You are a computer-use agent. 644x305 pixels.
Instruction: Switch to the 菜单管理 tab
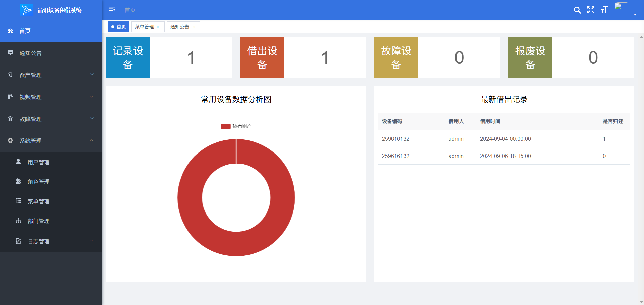tap(148, 27)
